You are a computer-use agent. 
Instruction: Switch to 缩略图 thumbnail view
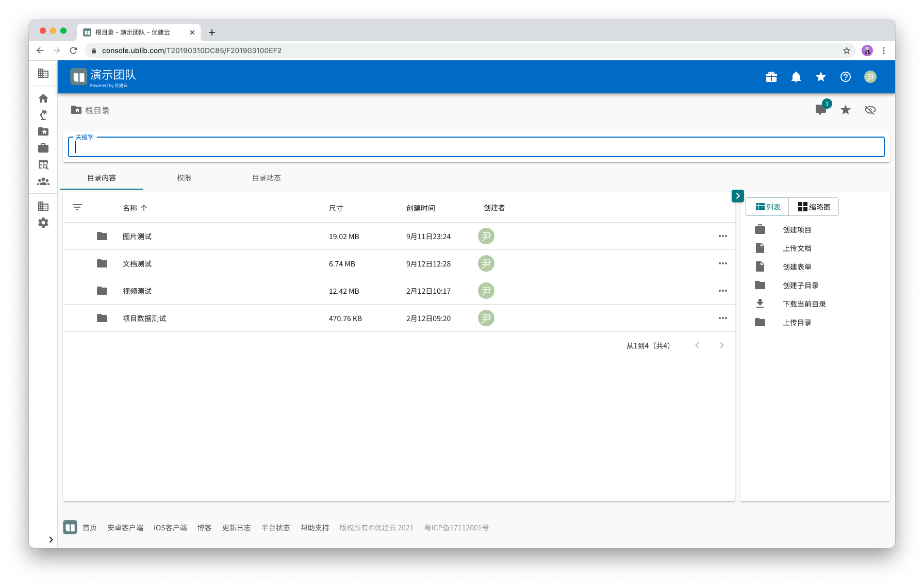pyautogui.click(x=814, y=207)
